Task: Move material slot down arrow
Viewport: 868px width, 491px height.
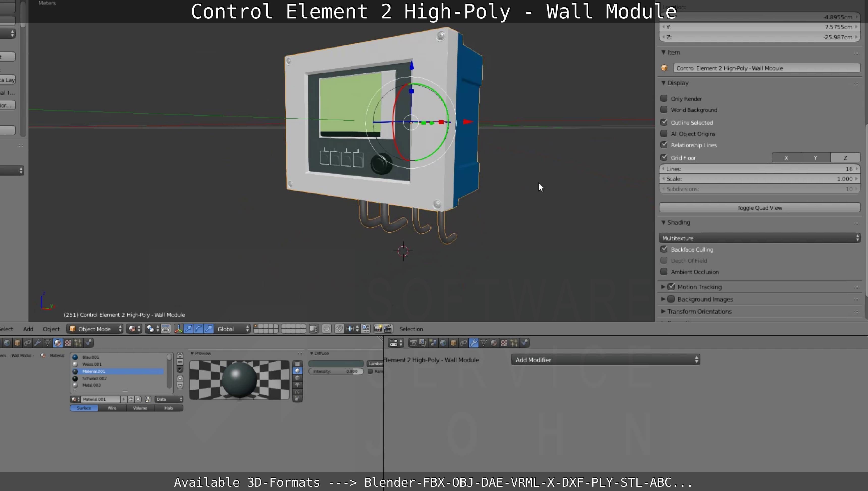Action: [x=180, y=385]
